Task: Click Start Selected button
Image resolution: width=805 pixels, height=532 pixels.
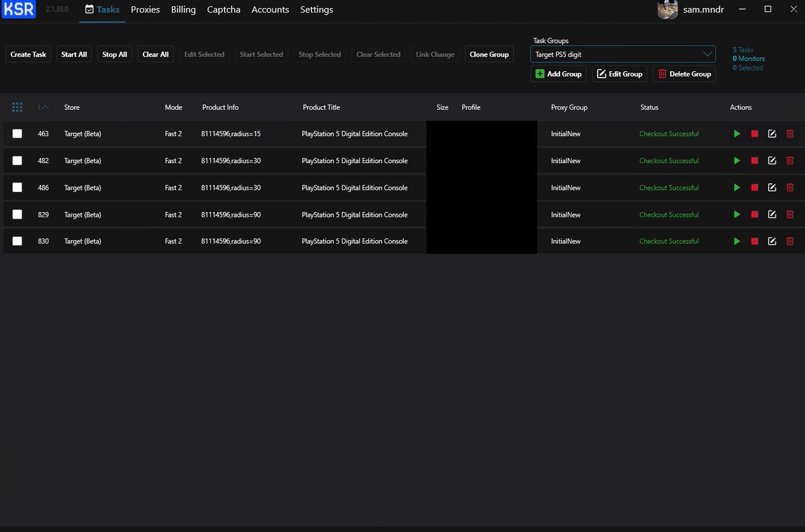Action: pyautogui.click(x=261, y=54)
